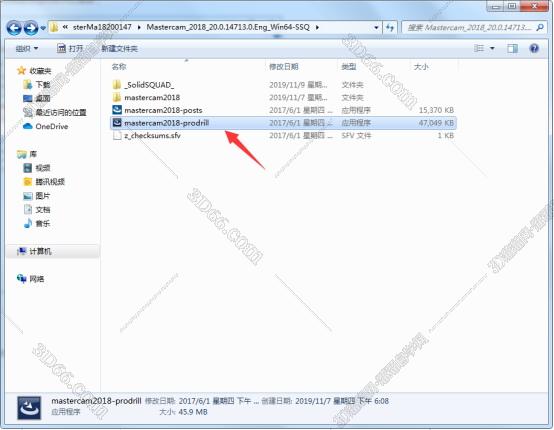Viewport: 554px width, 430px height.
Task: Select the mastercam2018 folder name
Action: [152, 97]
